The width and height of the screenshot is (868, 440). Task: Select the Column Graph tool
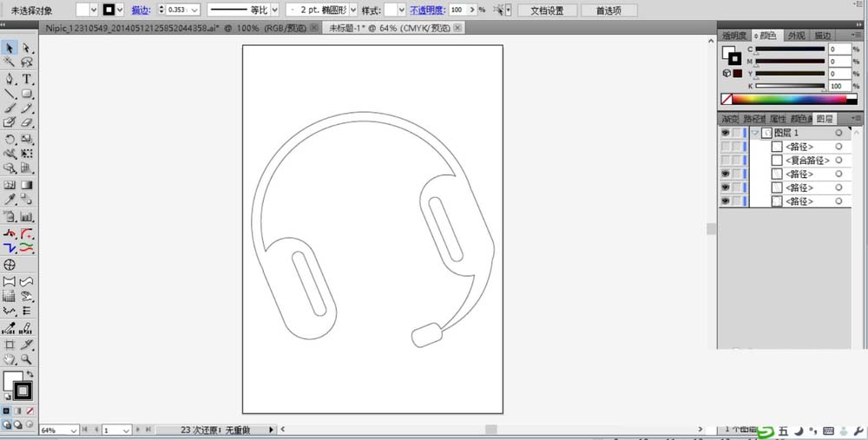pos(26,216)
